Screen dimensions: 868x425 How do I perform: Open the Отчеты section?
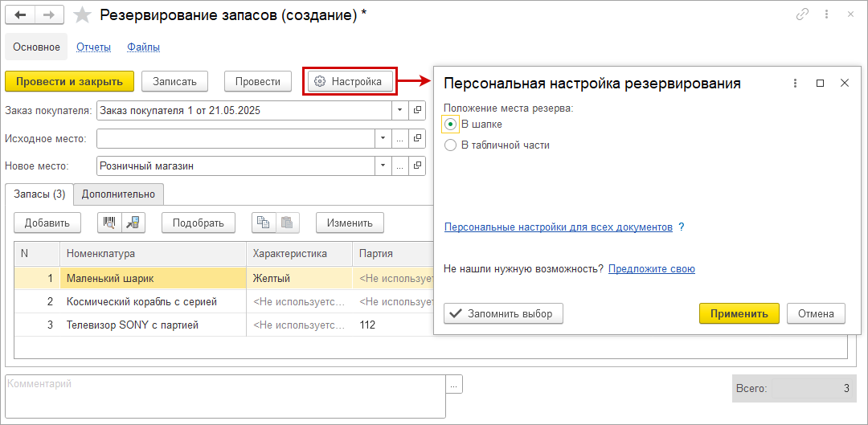[x=93, y=47]
